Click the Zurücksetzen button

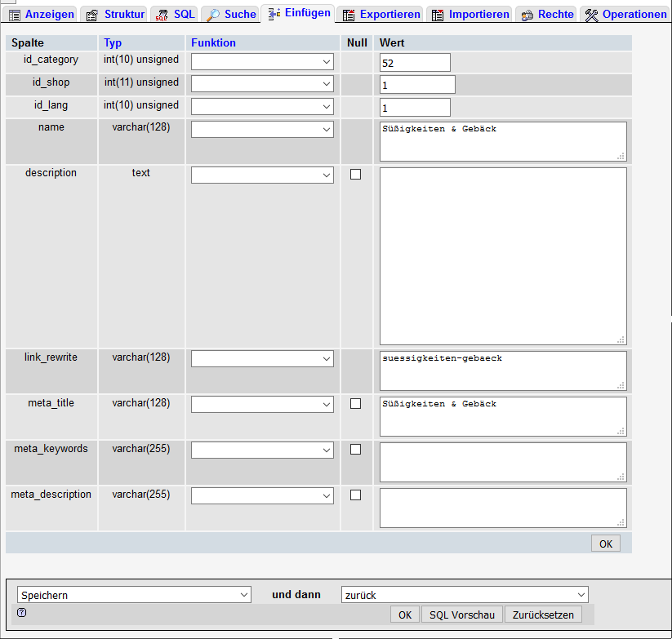tap(543, 615)
